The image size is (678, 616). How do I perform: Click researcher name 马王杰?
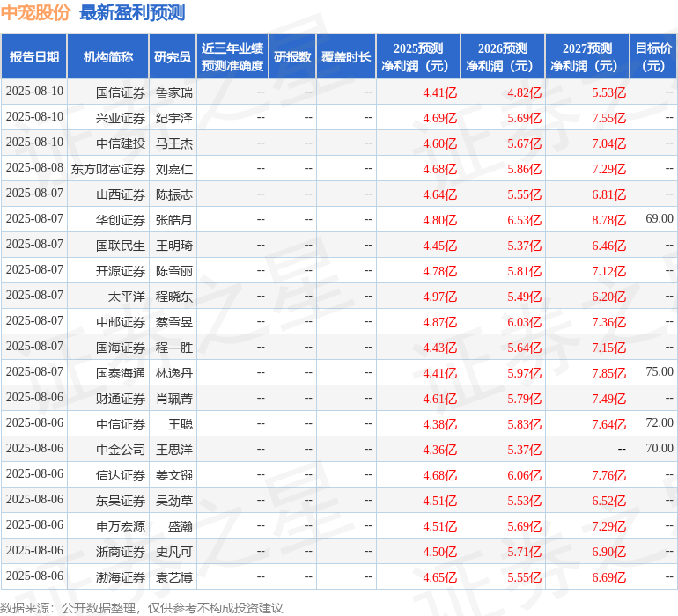click(x=173, y=143)
